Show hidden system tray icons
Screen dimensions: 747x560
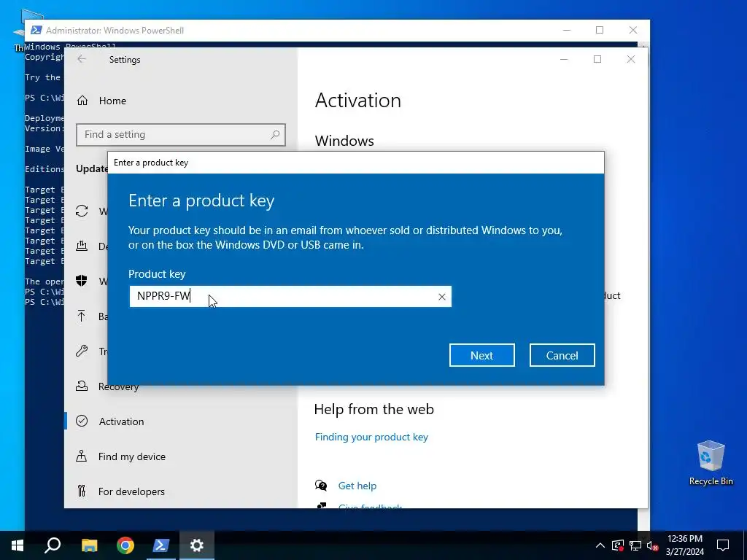[600, 545]
